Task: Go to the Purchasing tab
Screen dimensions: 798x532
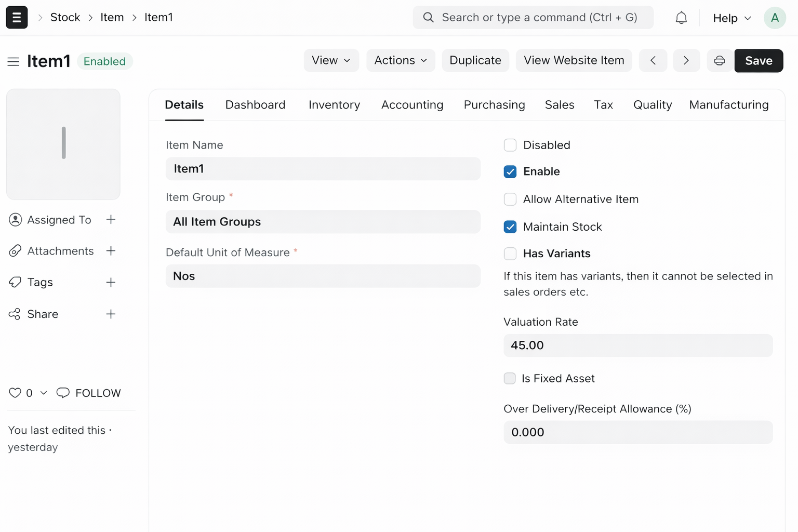Action: [495, 105]
